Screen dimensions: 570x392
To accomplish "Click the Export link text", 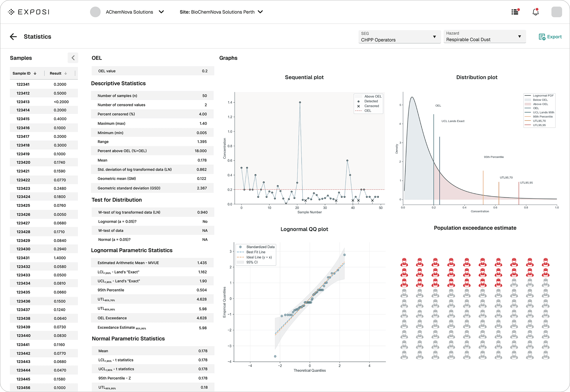I will coord(554,37).
